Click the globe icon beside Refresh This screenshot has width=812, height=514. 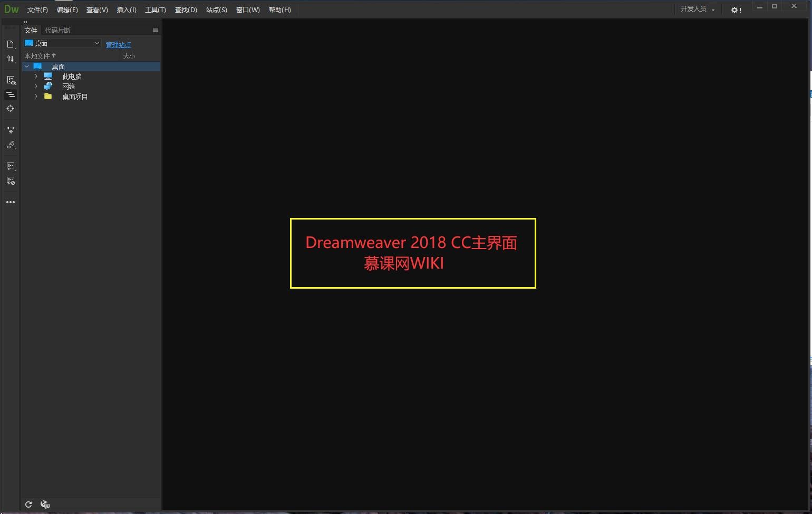[x=45, y=505]
